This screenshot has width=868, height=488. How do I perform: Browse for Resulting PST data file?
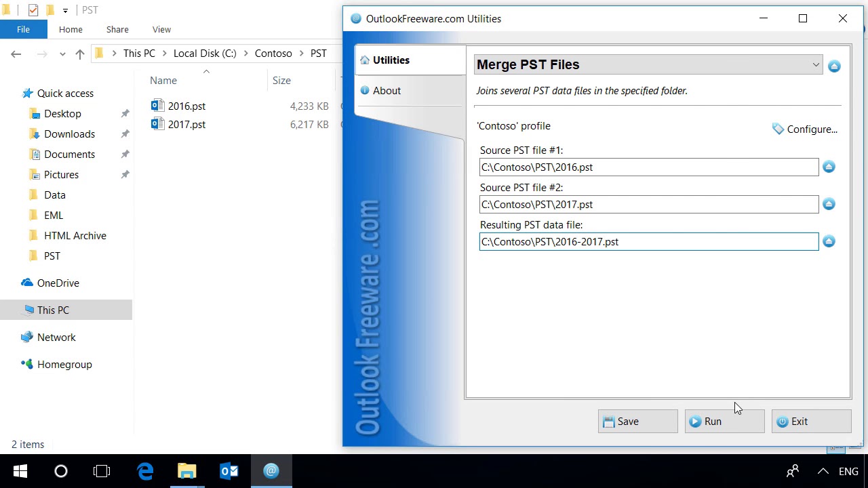829,241
